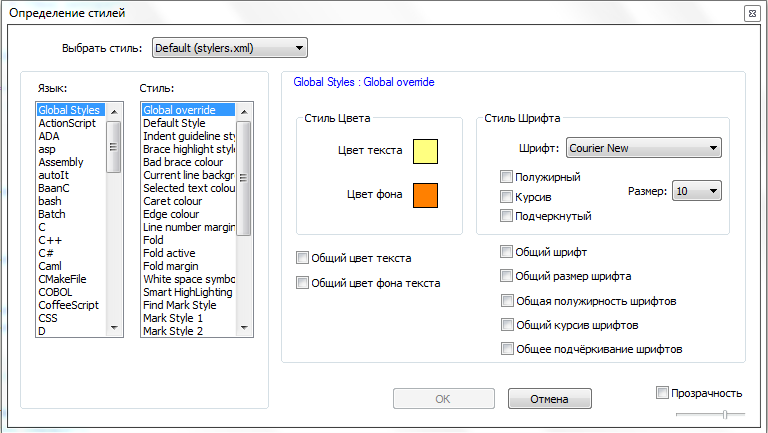The width and height of the screenshot is (768, 433).
Task: Select Default Style in style list
Action: click(x=174, y=123)
